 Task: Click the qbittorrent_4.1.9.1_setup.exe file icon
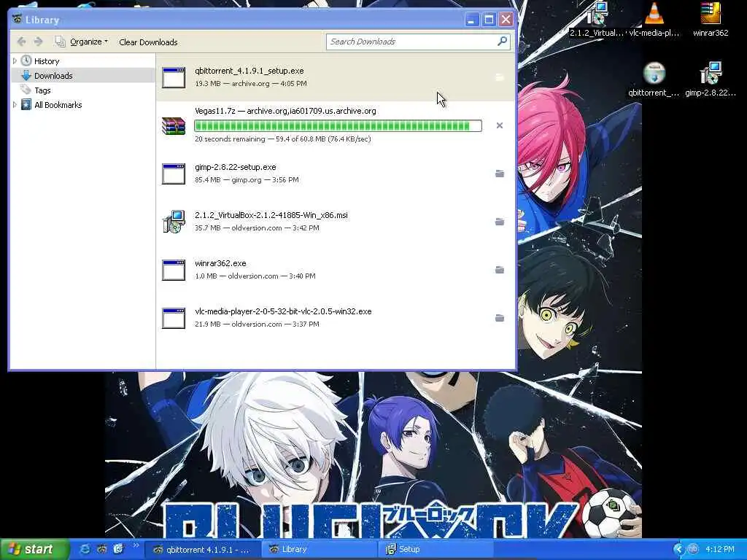click(174, 77)
